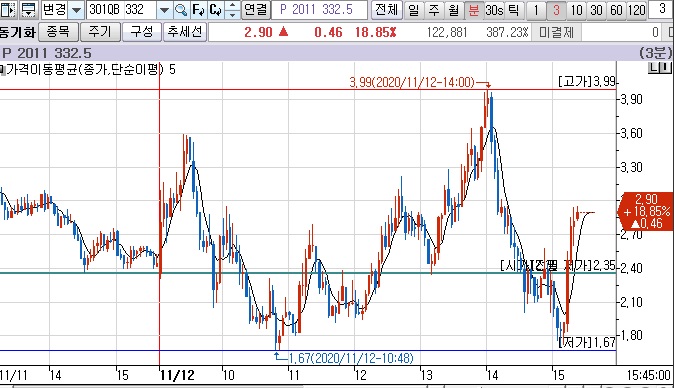
Task: Click the interval value input showing 3
Action: click(x=662, y=9)
